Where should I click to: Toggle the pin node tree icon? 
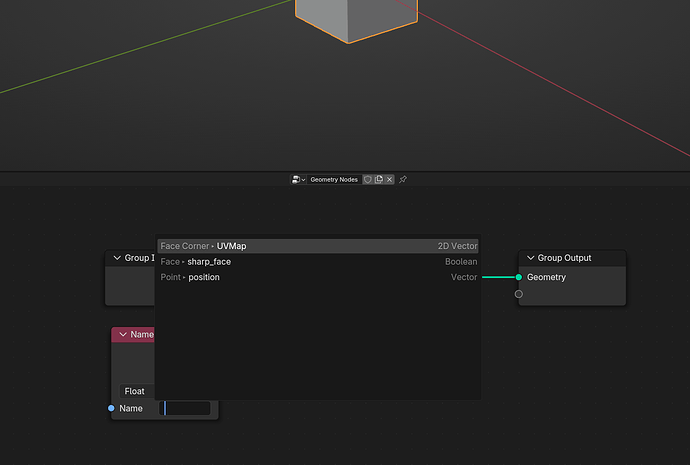[403, 179]
